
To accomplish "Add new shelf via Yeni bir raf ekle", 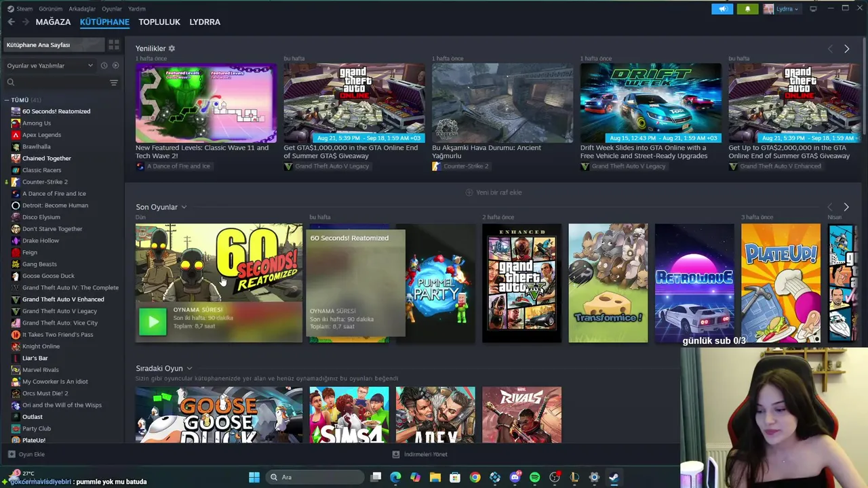I will tap(494, 192).
